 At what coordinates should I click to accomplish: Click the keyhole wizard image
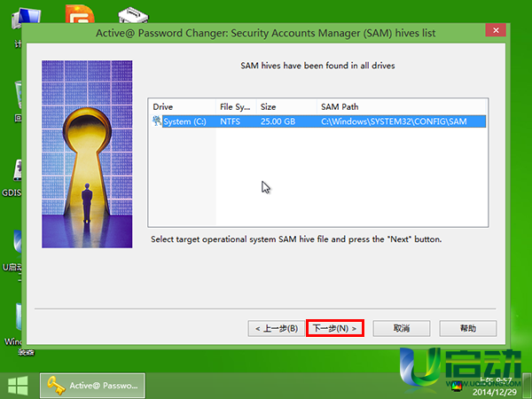point(87,154)
